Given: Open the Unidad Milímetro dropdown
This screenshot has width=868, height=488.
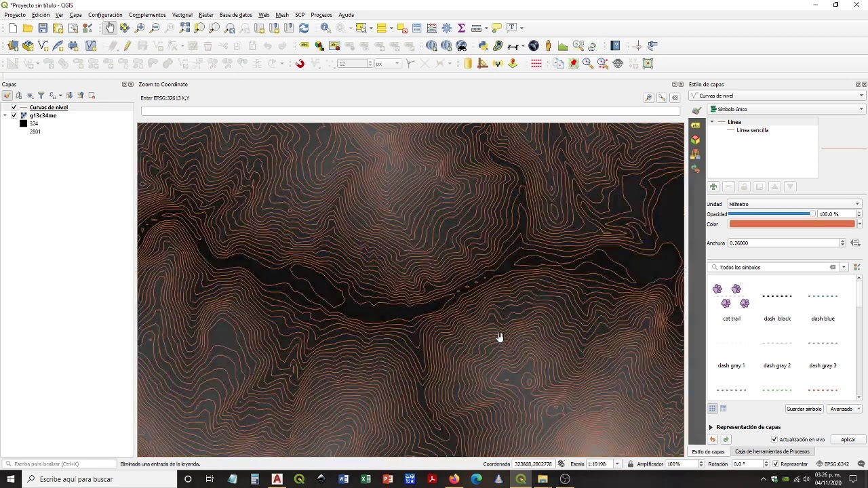Looking at the screenshot, I should (794, 204).
